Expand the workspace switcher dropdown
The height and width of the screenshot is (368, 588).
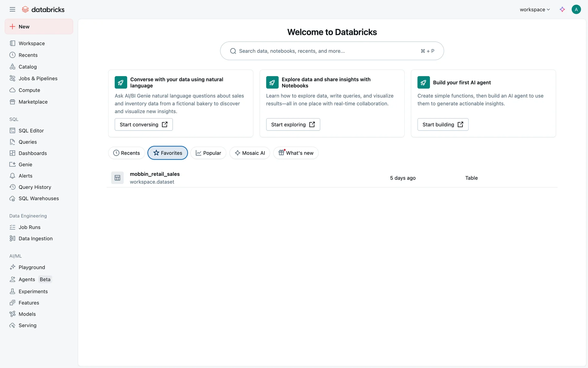pyautogui.click(x=535, y=10)
